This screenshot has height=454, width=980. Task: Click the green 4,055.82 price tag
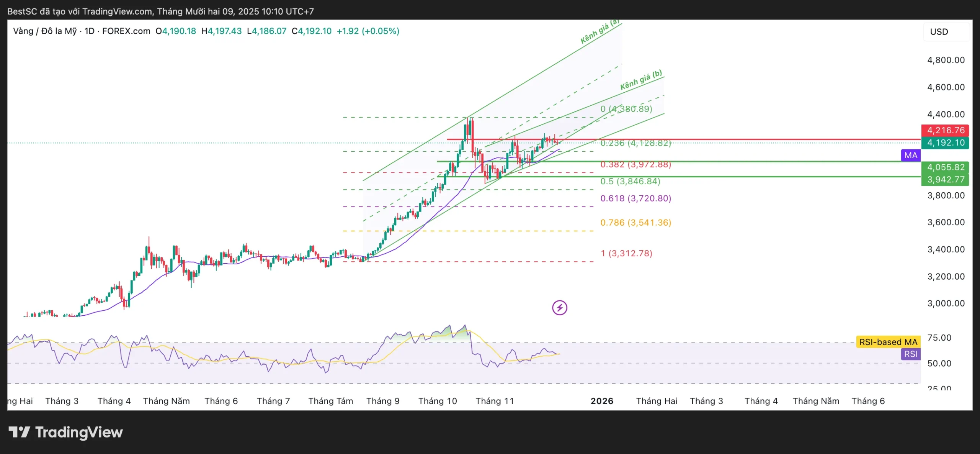pyautogui.click(x=945, y=167)
